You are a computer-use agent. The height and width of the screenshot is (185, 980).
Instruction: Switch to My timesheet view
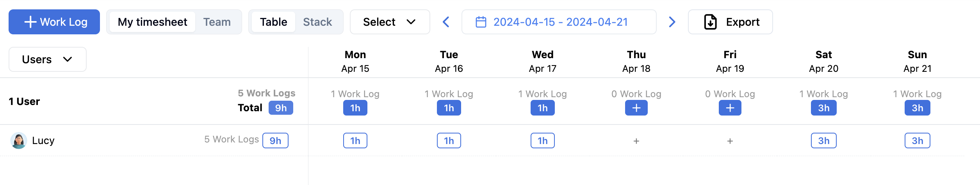152,22
